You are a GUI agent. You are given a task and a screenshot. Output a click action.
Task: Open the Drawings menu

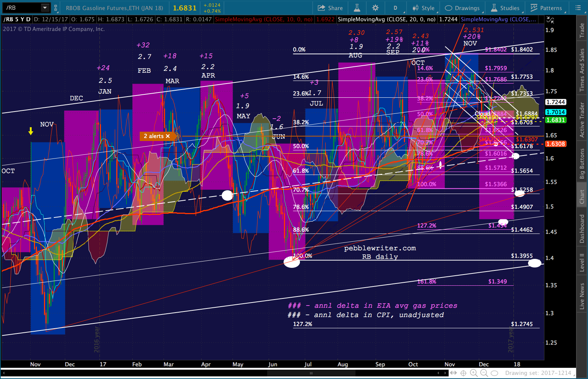click(x=462, y=8)
